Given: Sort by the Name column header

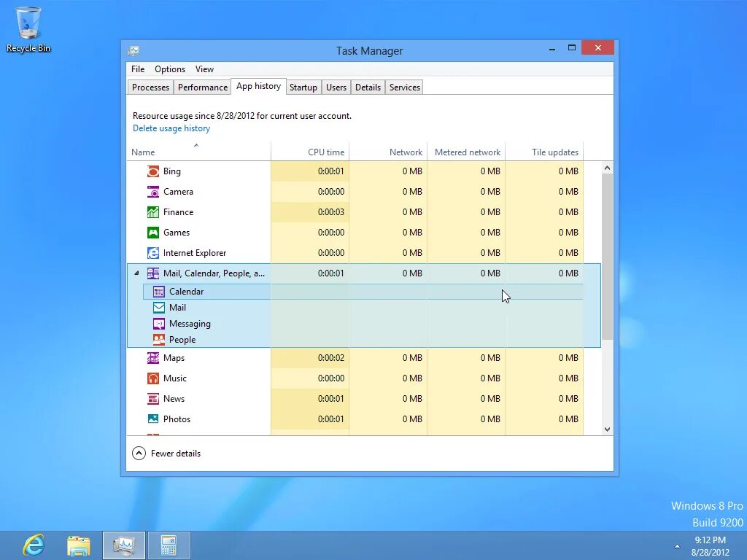Looking at the screenshot, I should [x=198, y=152].
